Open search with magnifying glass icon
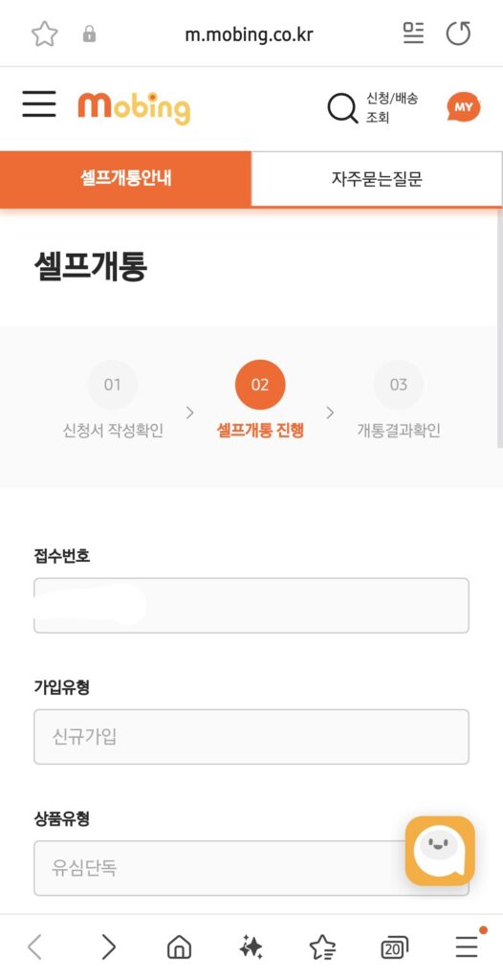 (342, 108)
